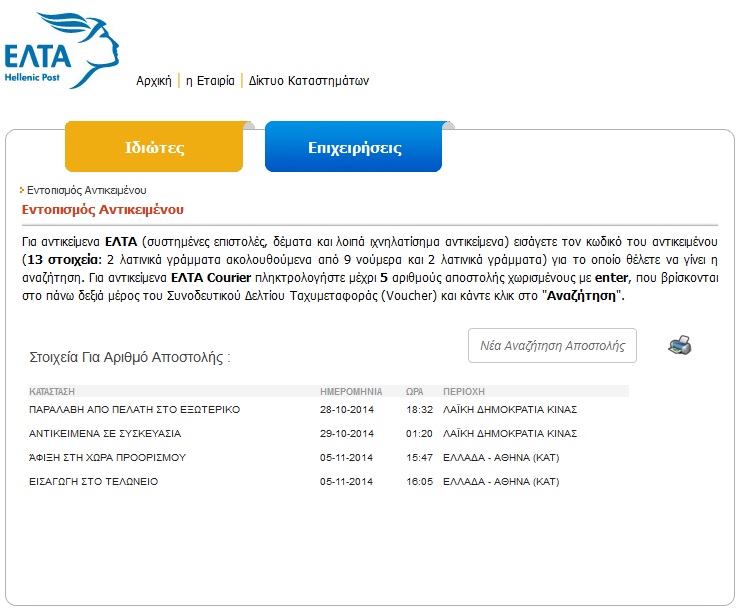This screenshot has width=738, height=608.
Task: Click the time 18:32
Action: click(419, 409)
